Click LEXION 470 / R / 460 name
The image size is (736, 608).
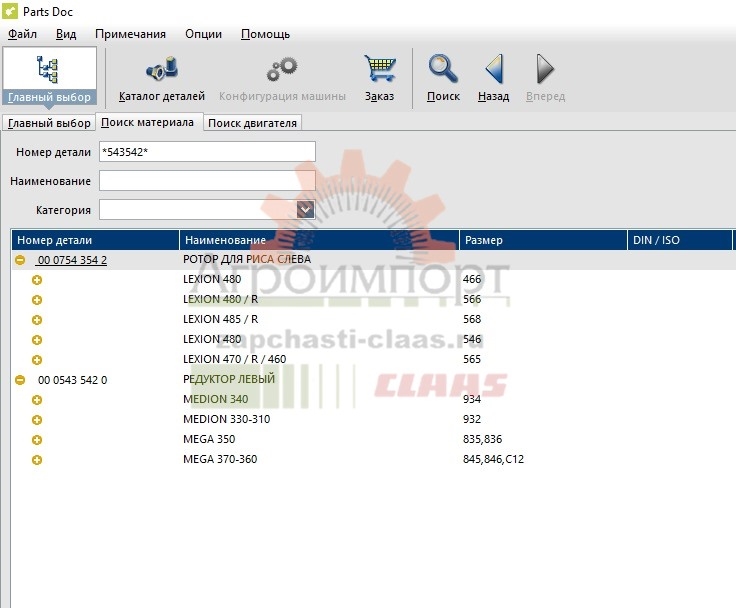coord(235,359)
